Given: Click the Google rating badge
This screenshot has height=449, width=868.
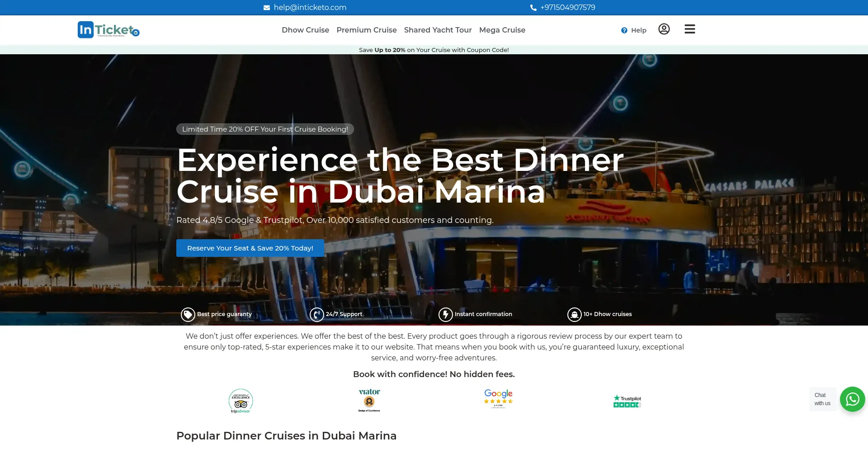Looking at the screenshot, I should tap(498, 398).
